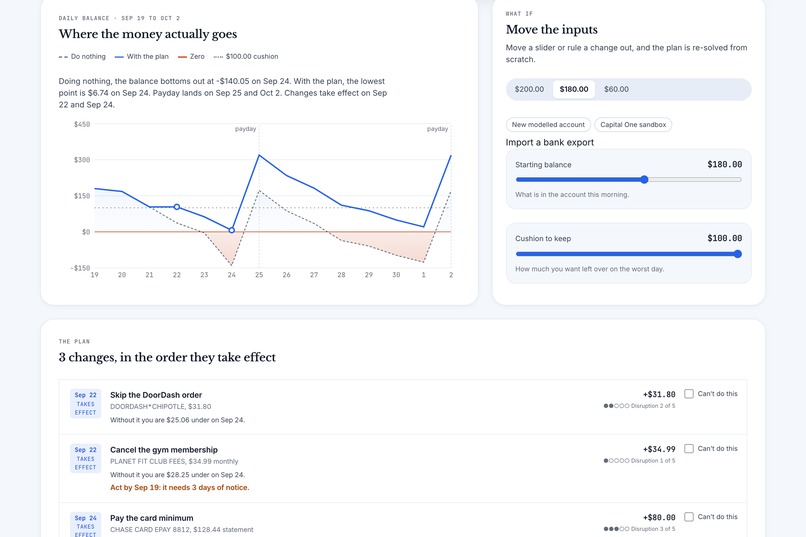Check Can't do this for DoorDash order
Image resolution: width=806 pixels, height=537 pixels.
click(689, 394)
